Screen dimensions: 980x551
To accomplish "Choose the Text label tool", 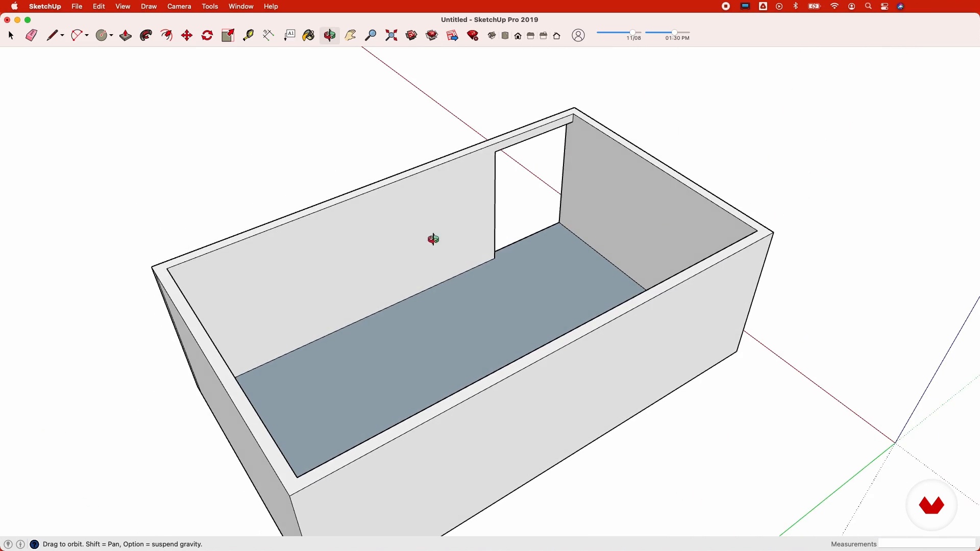I will click(289, 35).
